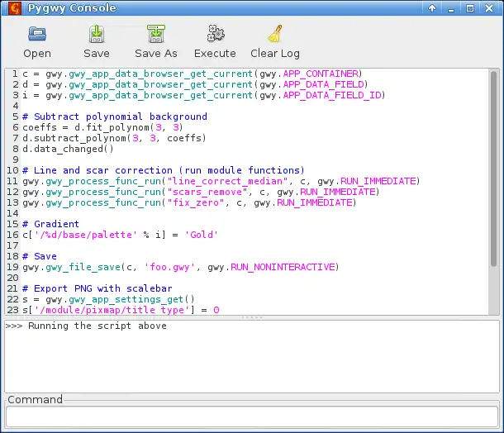Click the comment 'Subtract polynomial background'

[x=121, y=117]
